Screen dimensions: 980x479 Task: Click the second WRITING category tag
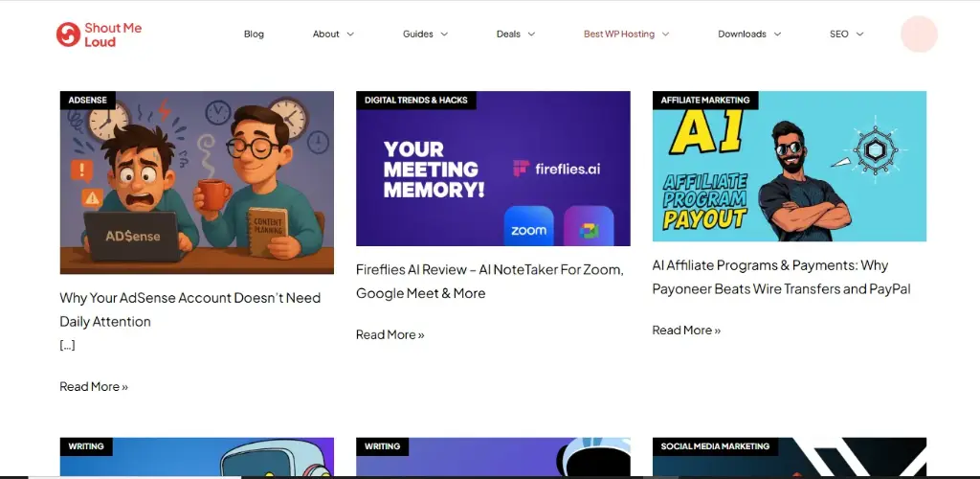coord(383,446)
